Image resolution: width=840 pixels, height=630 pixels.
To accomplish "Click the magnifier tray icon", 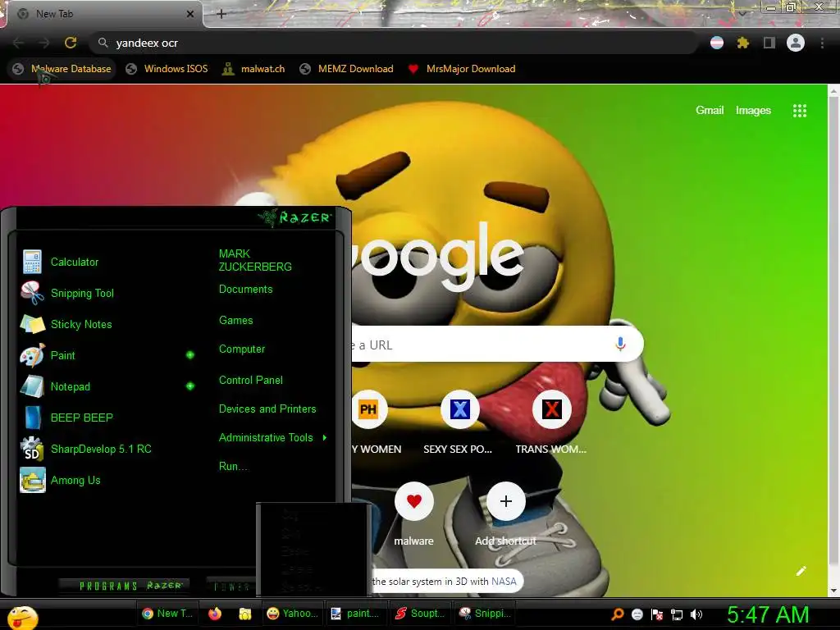I will tap(618, 614).
